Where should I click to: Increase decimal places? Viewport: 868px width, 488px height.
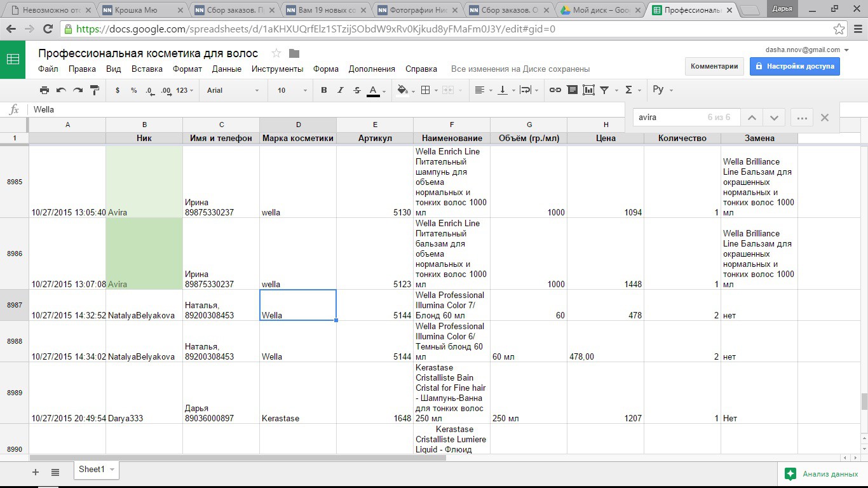166,90
